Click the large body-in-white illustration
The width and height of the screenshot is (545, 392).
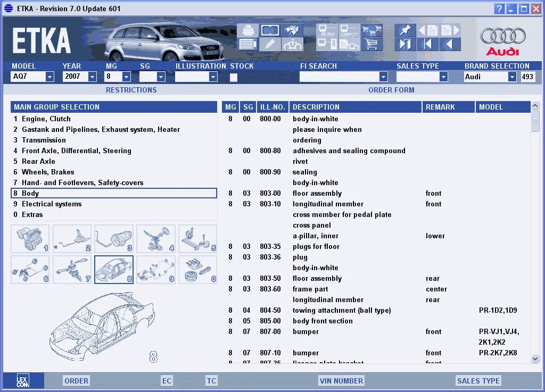(103, 327)
